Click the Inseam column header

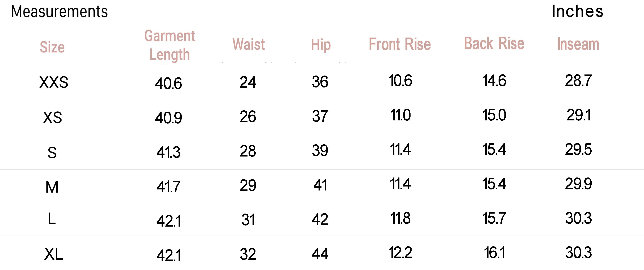(x=578, y=44)
